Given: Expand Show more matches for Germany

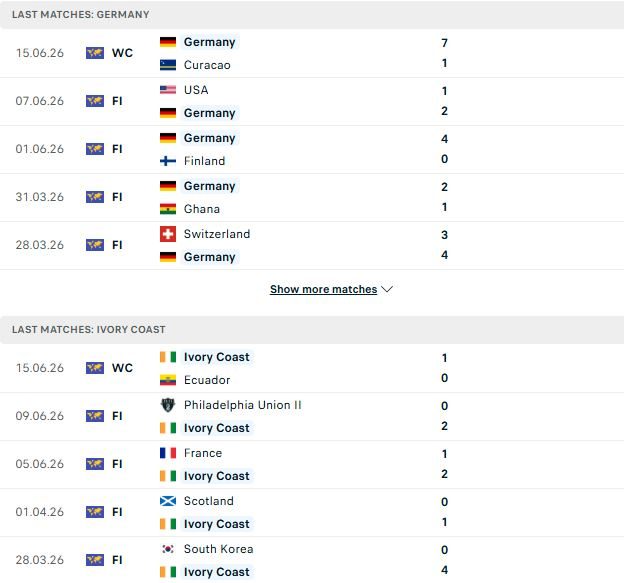Looking at the screenshot, I should click(x=323, y=289).
